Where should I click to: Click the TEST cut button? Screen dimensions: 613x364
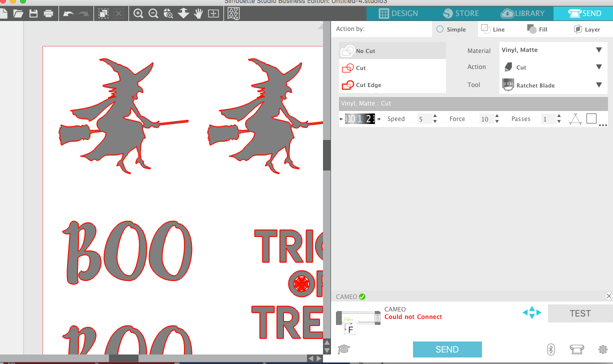coord(580,313)
